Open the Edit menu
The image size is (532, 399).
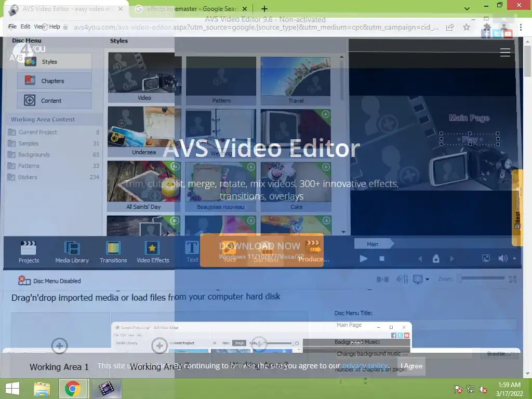tap(25, 26)
